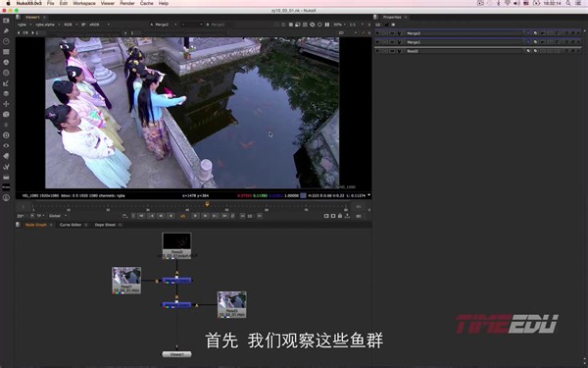The width and height of the screenshot is (588, 368).
Task: Toggle the IP input process button
Action: 83,25
